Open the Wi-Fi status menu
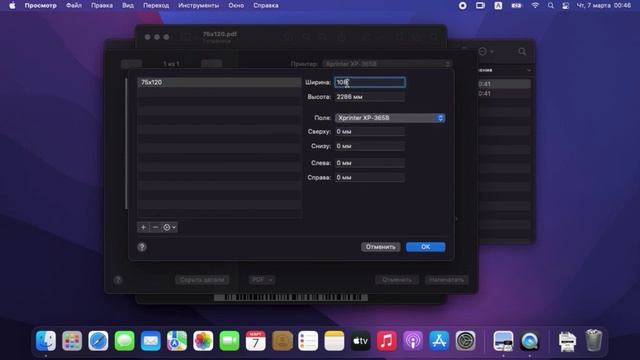640x360 pixels. [x=535, y=6]
